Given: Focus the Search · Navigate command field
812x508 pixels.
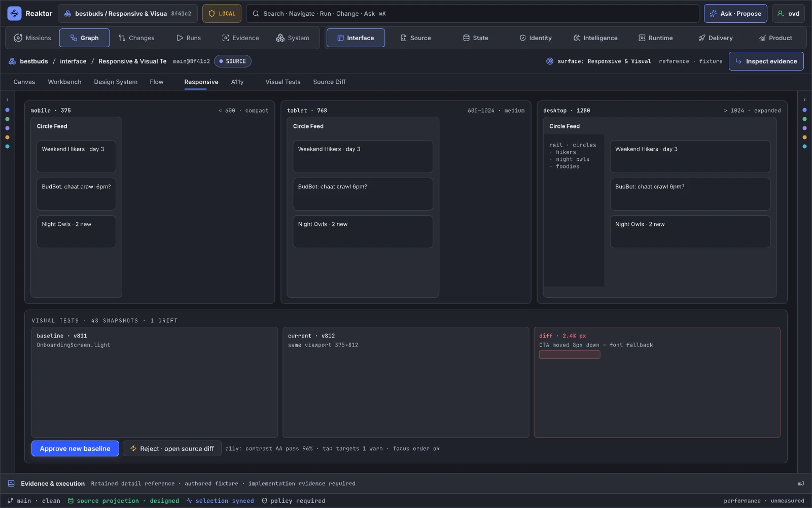Looking at the screenshot, I should point(472,14).
